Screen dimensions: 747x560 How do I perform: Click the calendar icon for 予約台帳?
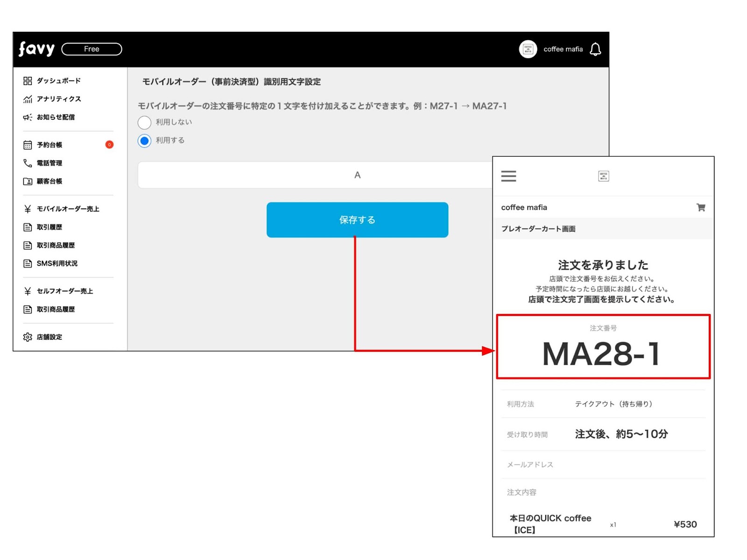(28, 145)
